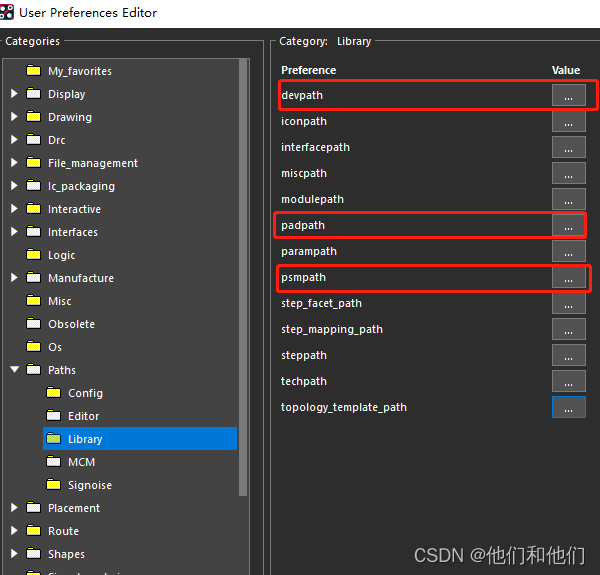Expand the Placement category arrow
Image resolution: width=600 pixels, height=575 pixels.
(14, 508)
